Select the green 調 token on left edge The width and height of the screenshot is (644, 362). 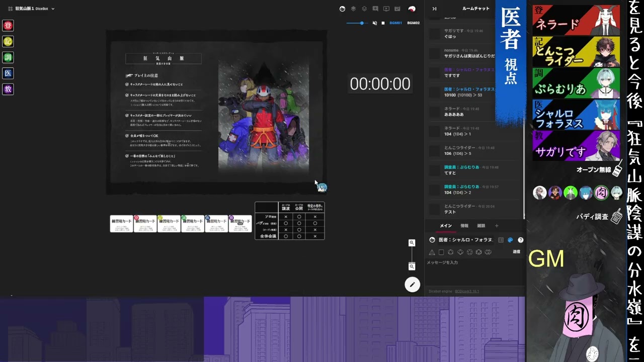coord(8,57)
